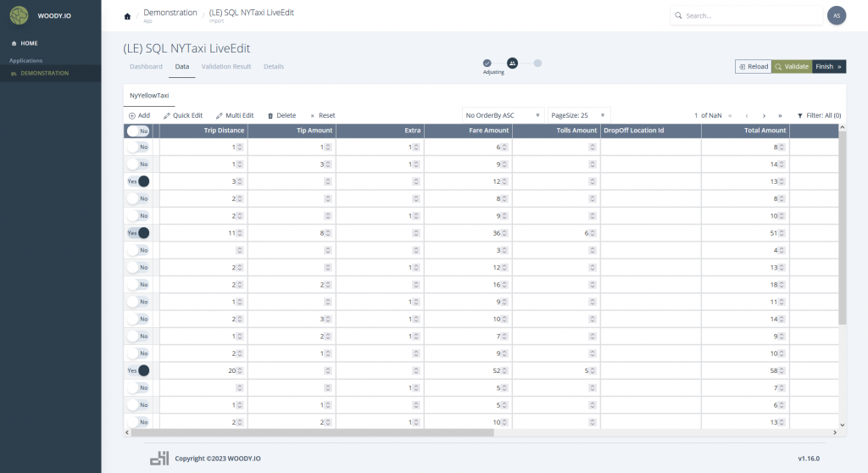Open the Filter: All (0) funnel
868x473 pixels.
point(799,115)
